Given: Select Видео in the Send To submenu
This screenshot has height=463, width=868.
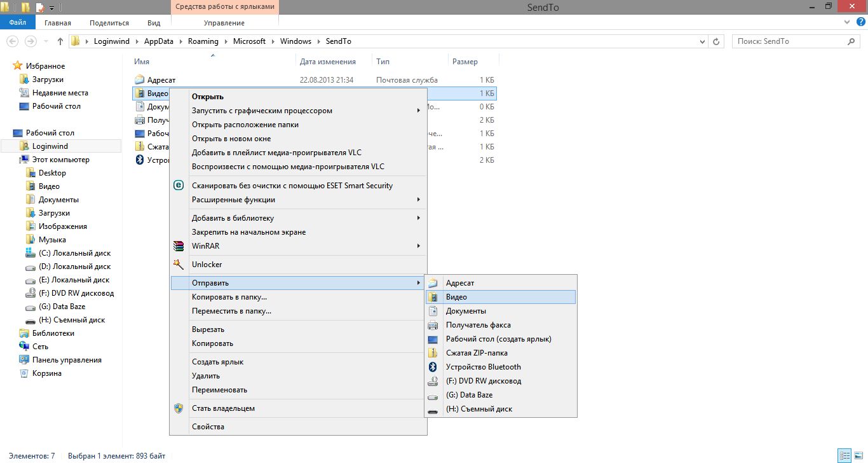Looking at the screenshot, I should (x=456, y=297).
